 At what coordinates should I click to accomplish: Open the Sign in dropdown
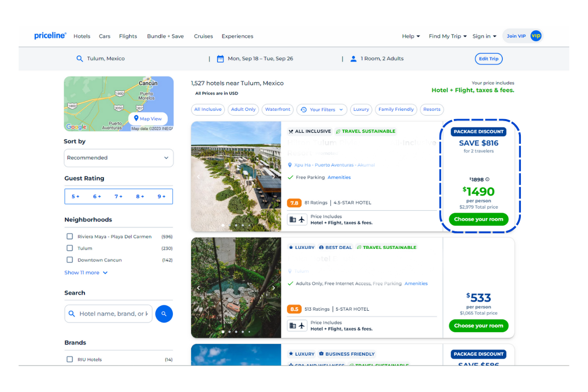click(484, 36)
